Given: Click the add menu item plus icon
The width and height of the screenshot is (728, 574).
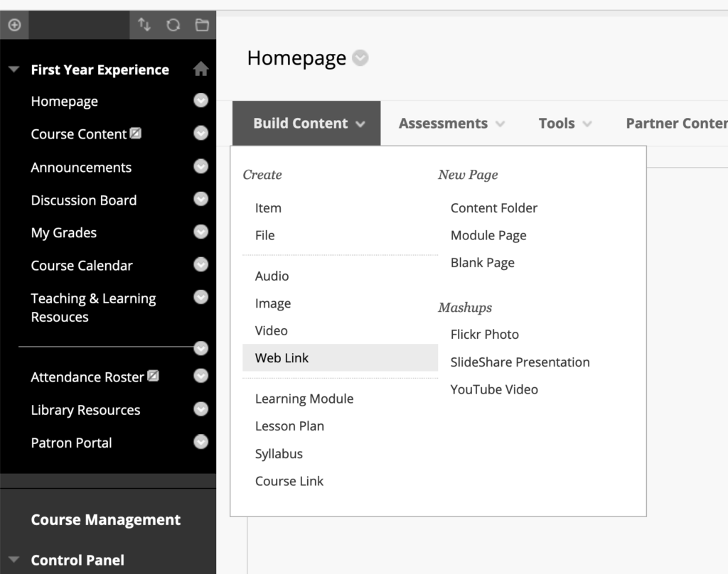Looking at the screenshot, I should point(14,25).
